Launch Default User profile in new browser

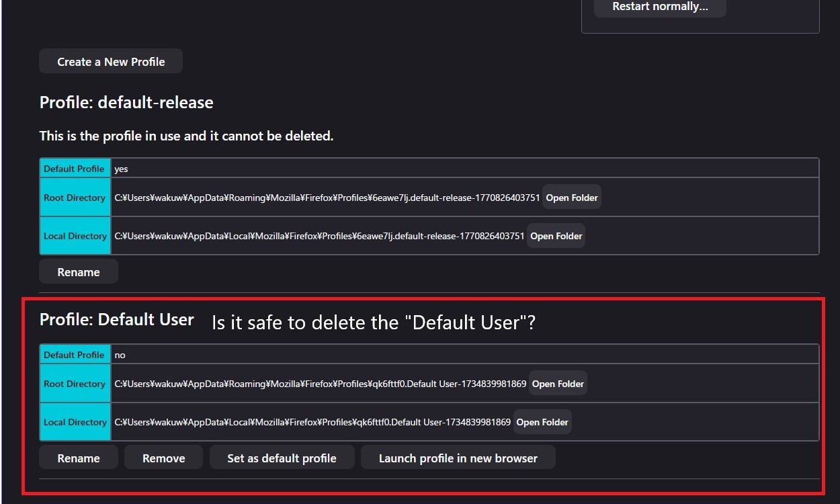458,458
